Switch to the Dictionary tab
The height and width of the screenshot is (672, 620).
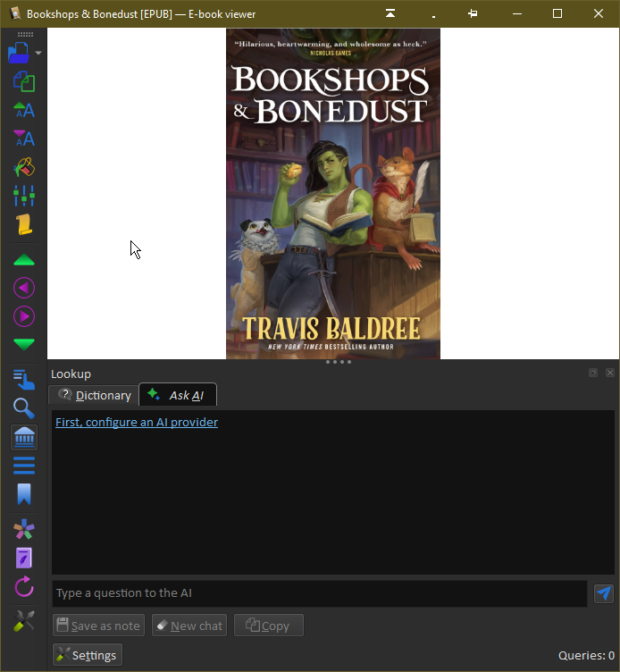coord(95,395)
